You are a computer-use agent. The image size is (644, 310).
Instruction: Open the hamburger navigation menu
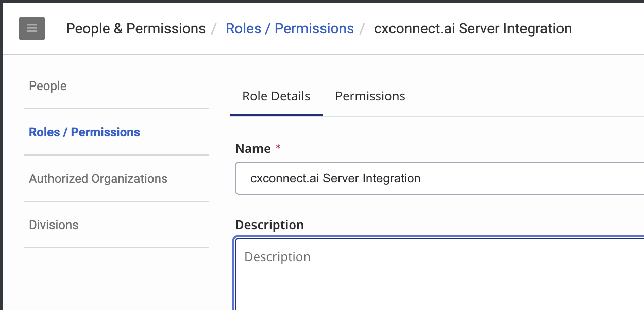point(32,28)
